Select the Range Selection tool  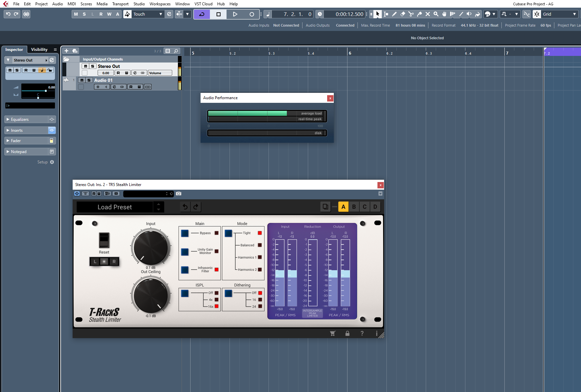386,14
